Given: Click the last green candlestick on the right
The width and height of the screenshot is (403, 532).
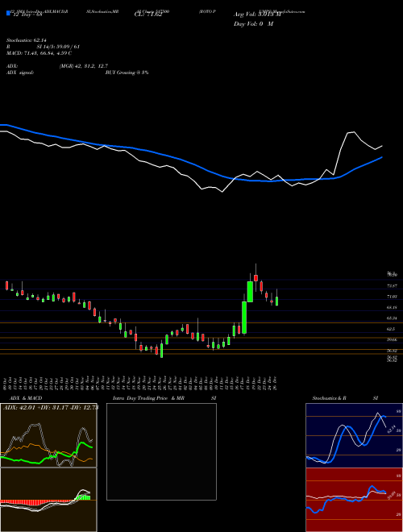Looking at the screenshot, I should [x=276, y=301].
